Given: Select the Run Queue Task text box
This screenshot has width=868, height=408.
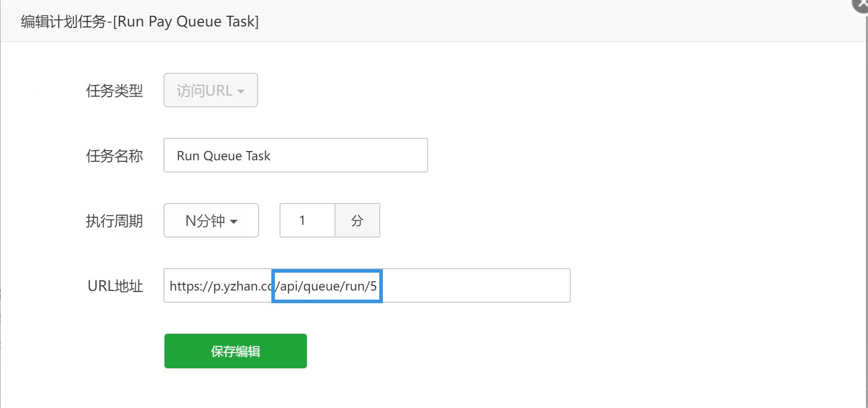Looking at the screenshot, I should [x=295, y=155].
